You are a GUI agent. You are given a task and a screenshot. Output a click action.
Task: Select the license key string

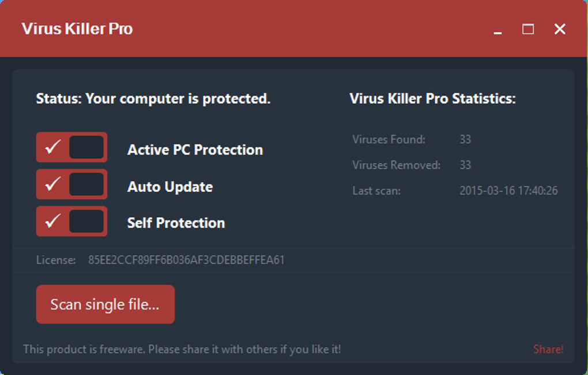point(186,260)
